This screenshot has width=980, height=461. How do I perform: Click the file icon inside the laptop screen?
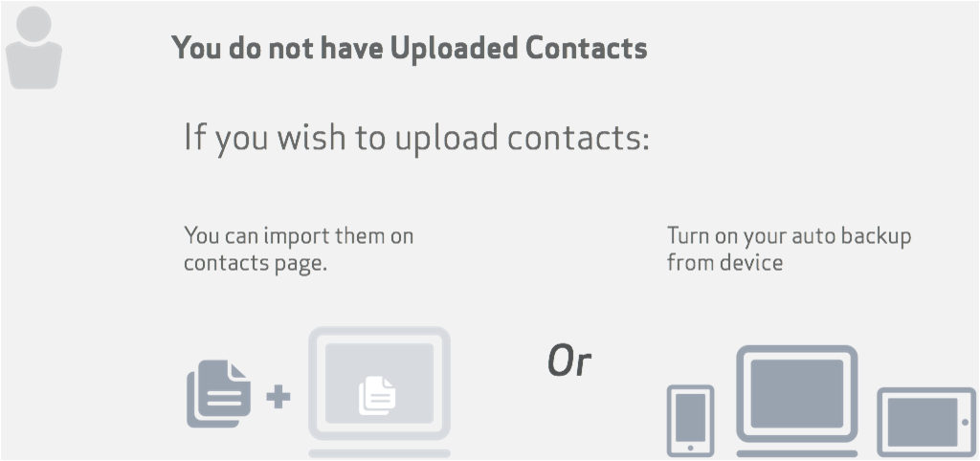point(377,395)
